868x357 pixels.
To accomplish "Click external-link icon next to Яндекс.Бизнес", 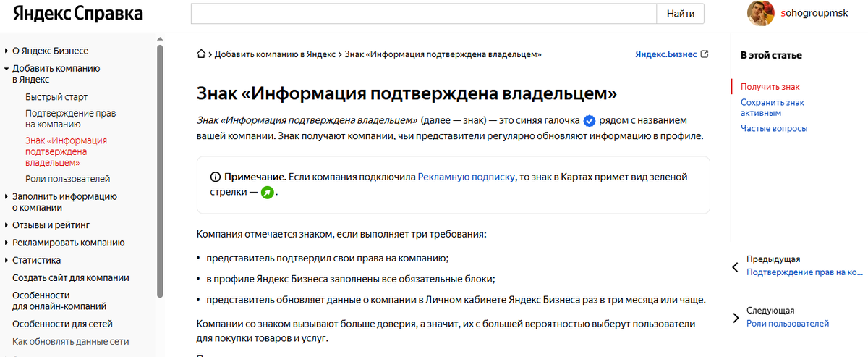I will click(705, 54).
